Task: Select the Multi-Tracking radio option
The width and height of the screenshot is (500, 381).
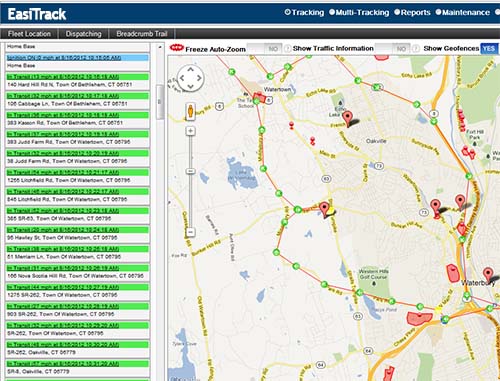Action: pos(359,12)
